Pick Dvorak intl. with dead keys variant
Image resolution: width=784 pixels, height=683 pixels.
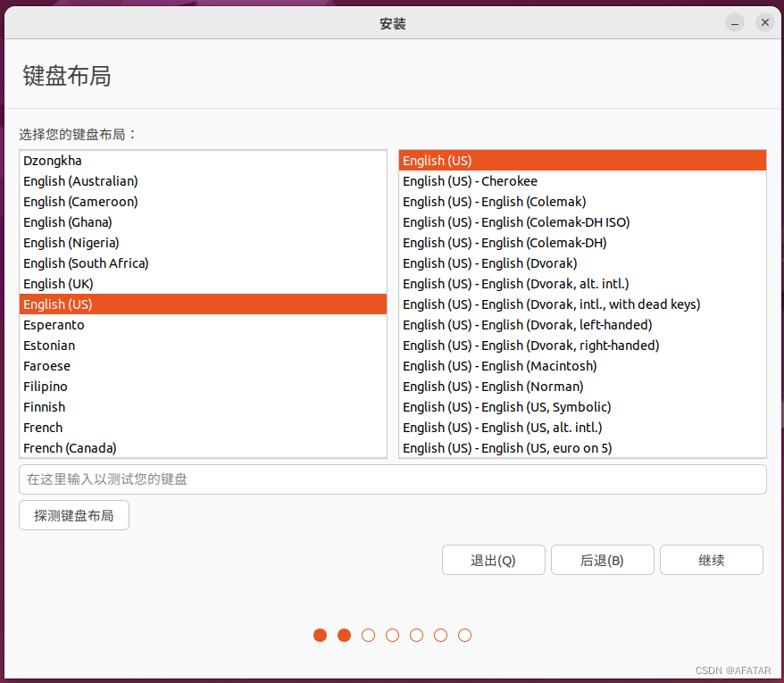tap(582, 304)
